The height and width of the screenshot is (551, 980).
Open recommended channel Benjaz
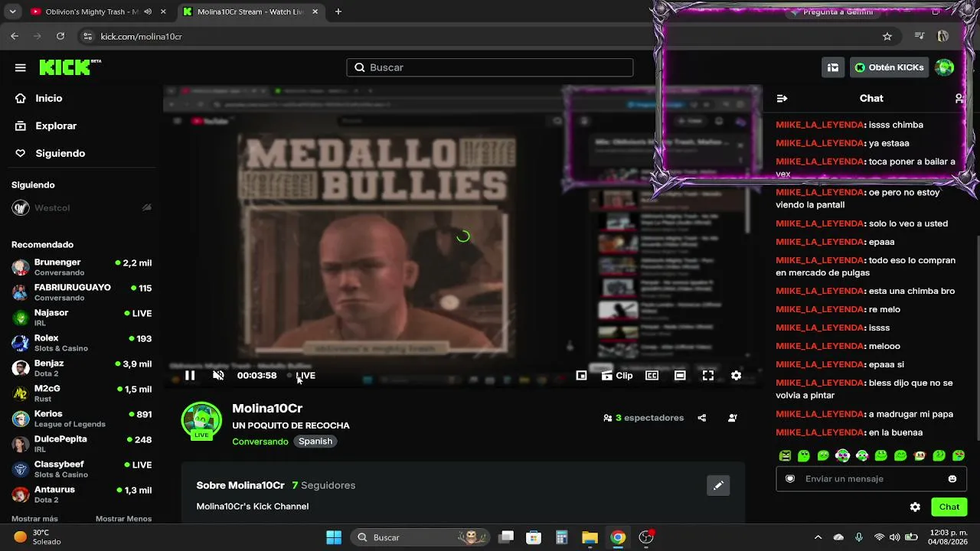click(x=81, y=368)
